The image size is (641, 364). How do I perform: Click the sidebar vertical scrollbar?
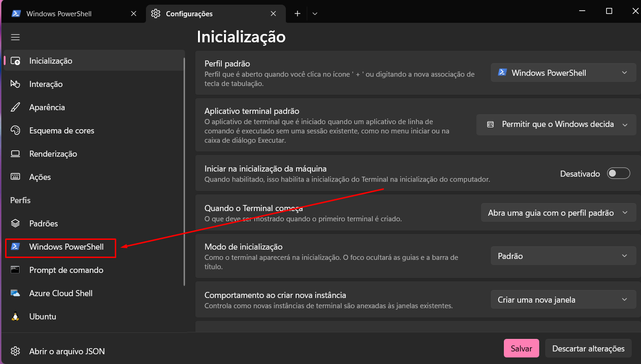185,171
